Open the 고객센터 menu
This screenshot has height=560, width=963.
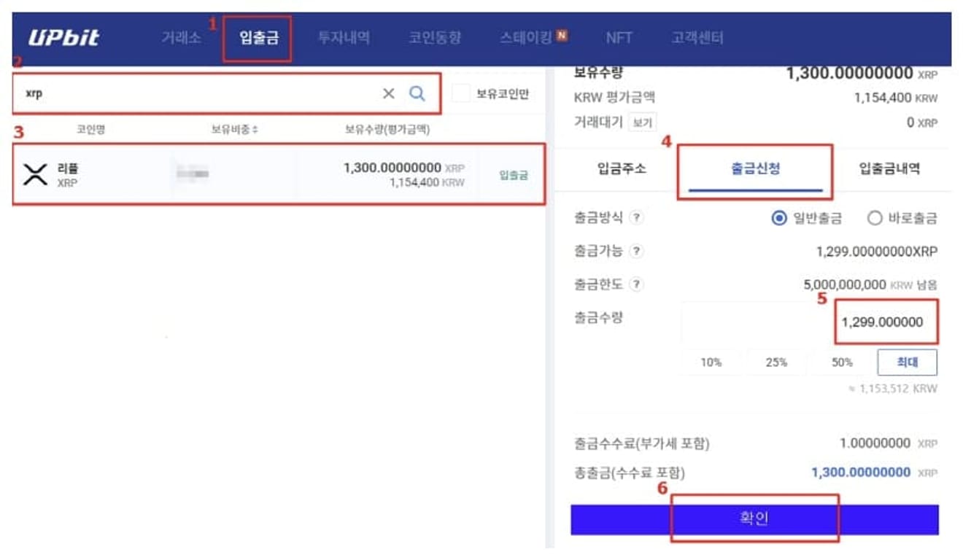pos(697,37)
